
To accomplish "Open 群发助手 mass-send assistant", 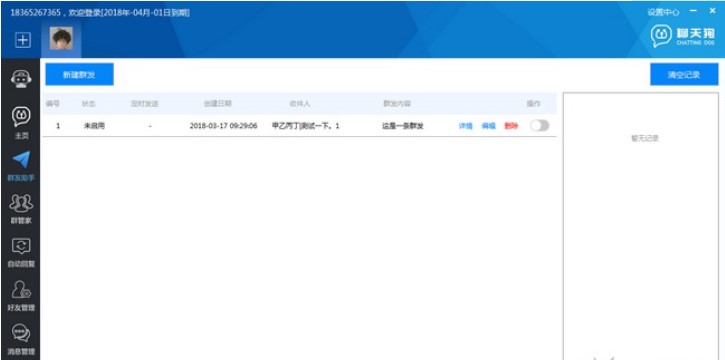I will (x=21, y=166).
